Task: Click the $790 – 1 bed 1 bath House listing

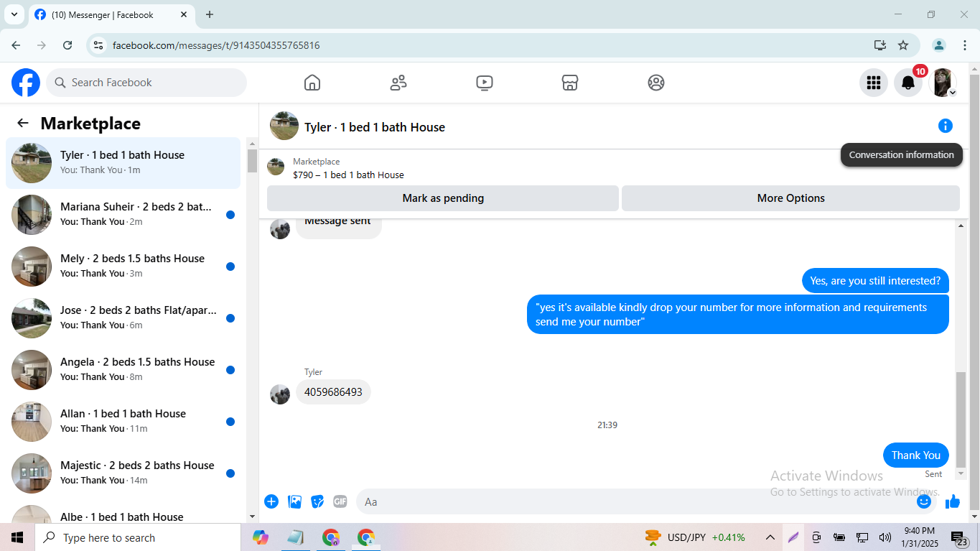Action: point(348,175)
